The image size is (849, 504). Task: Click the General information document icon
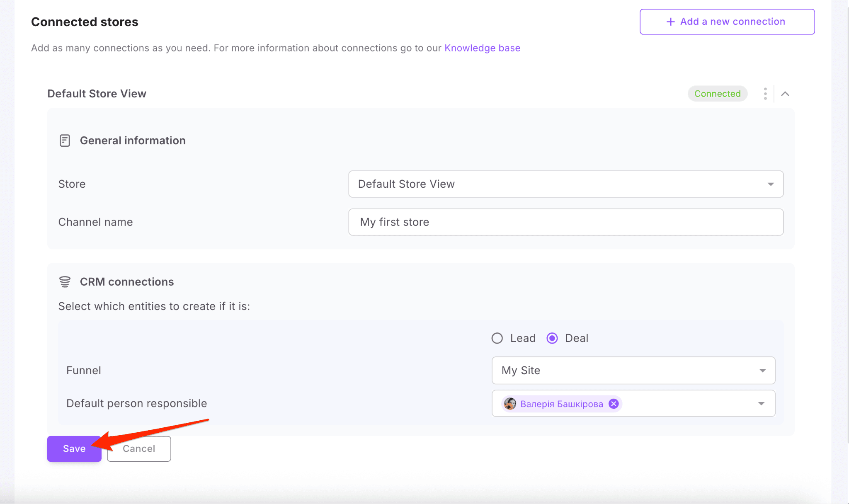pyautogui.click(x=65, y=141)
